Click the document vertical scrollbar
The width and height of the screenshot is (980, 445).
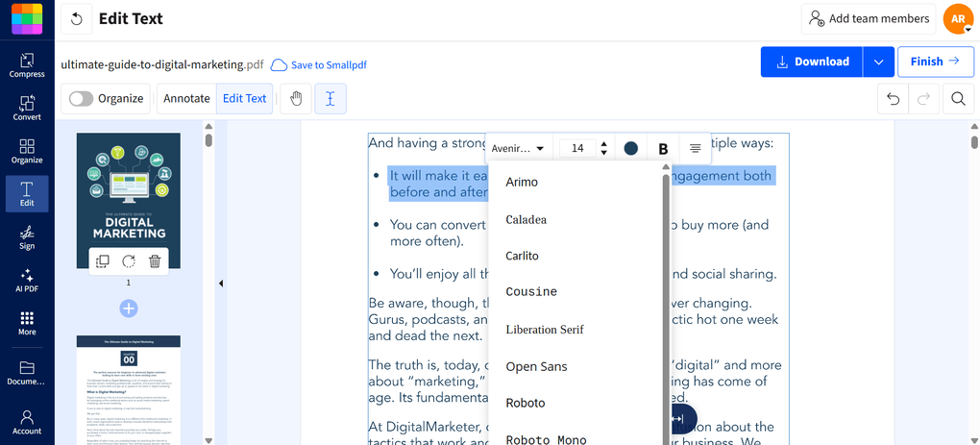974,142
